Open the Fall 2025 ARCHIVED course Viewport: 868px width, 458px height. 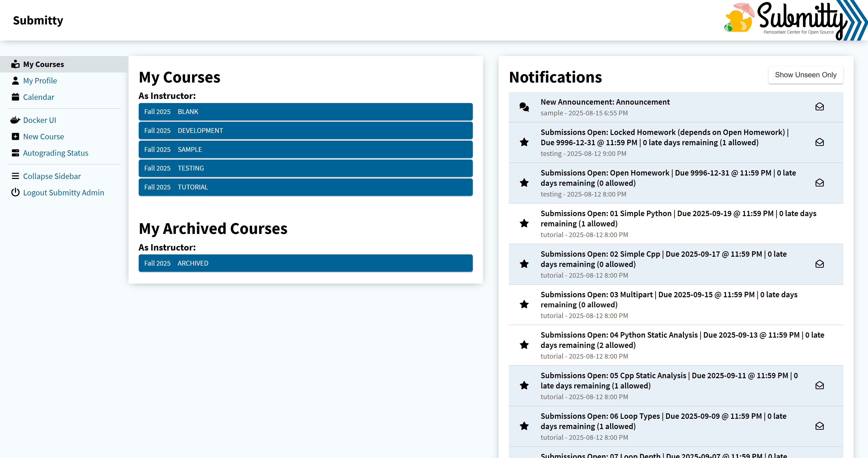[x=305, y=263]
